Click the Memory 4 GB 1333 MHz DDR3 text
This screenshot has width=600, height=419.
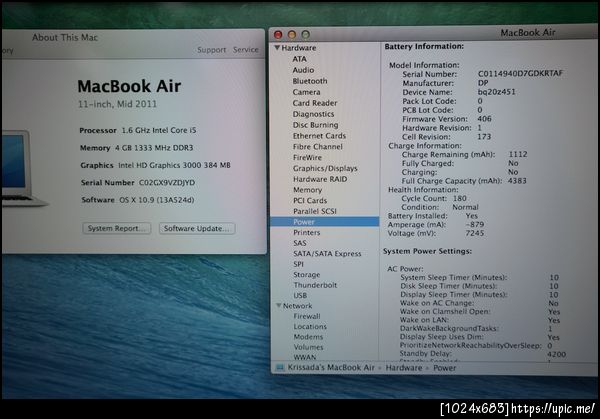[137, 148]
